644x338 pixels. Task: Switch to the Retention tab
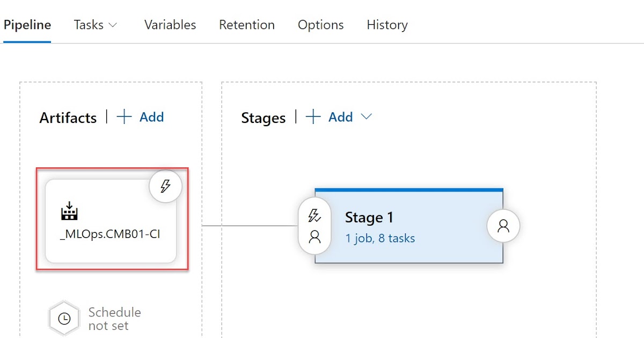(x=246, y=25)
